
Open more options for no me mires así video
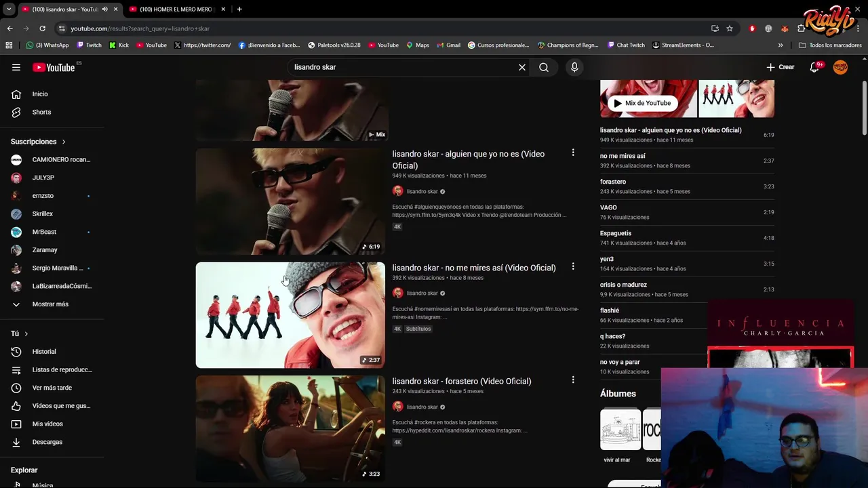tap(573, 267)
